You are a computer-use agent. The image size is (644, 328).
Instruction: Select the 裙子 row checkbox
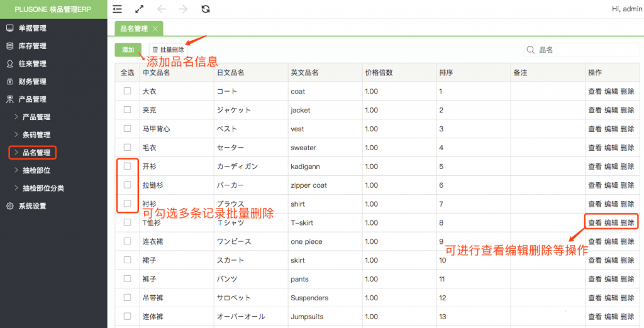pos(127,260)
